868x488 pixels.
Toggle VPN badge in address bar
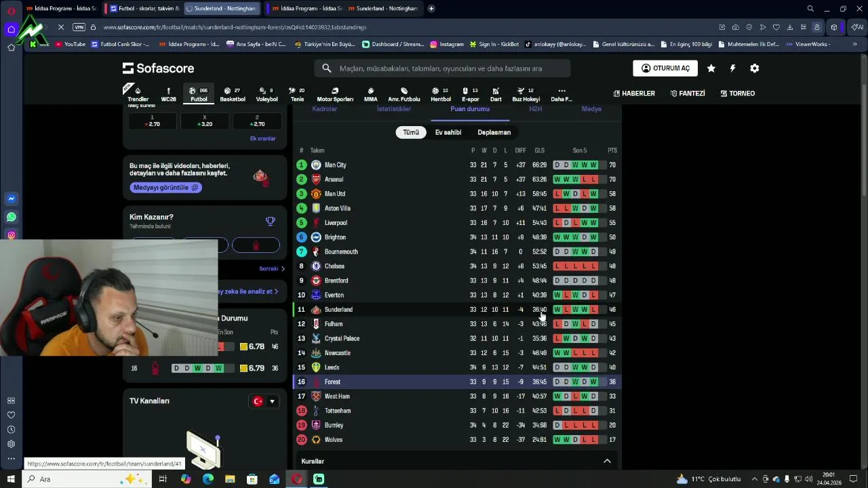point(79,27)
